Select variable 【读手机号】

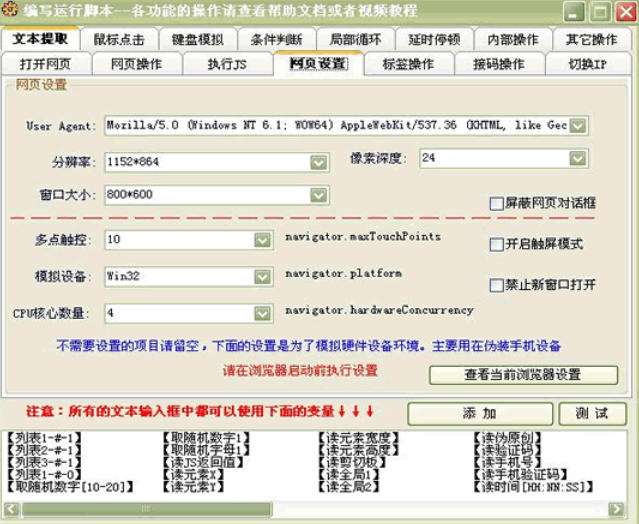pyautogui.click(x=508, y=462)
